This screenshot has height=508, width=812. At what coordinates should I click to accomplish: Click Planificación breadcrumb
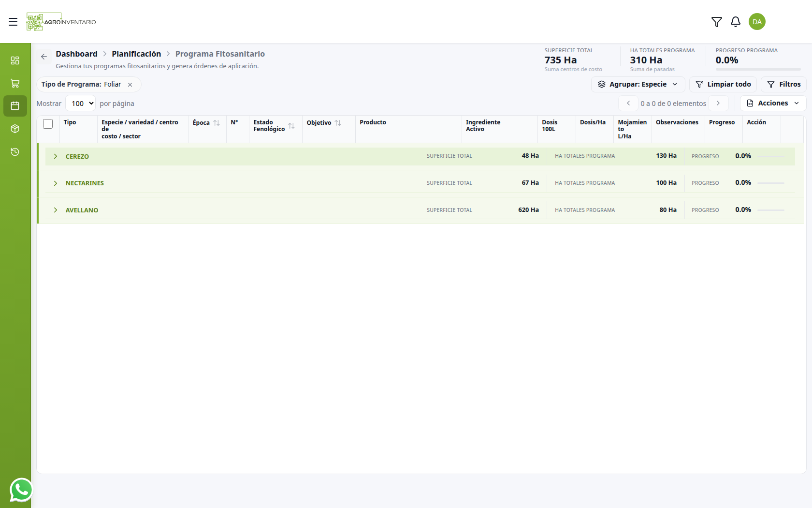(x=136, y=54)
